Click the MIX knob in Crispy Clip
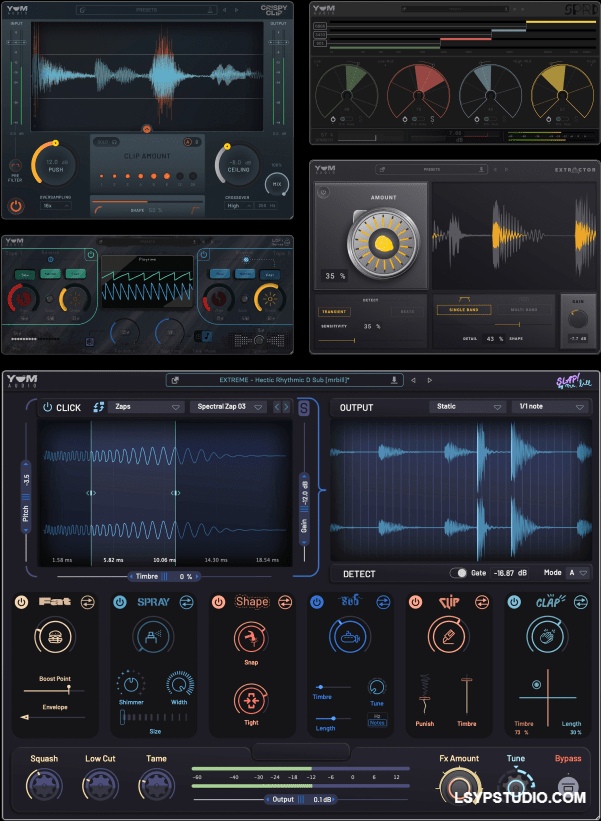 [x=277, y=184]
